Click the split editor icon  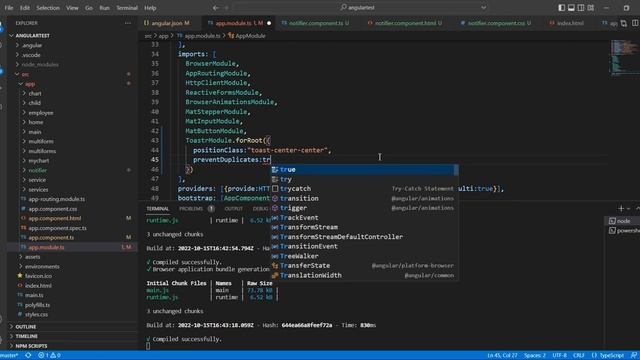tap(634, 23)
